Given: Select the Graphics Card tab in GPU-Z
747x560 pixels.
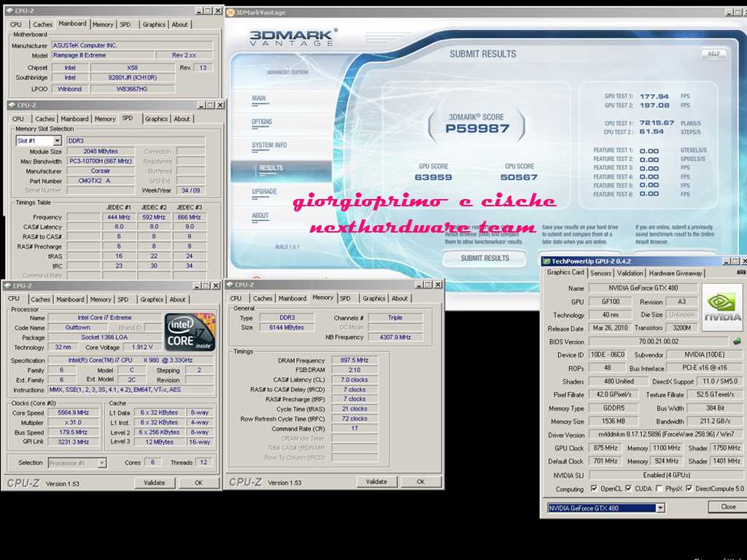Looking at the screenshot, I should (x=565, y=273).
